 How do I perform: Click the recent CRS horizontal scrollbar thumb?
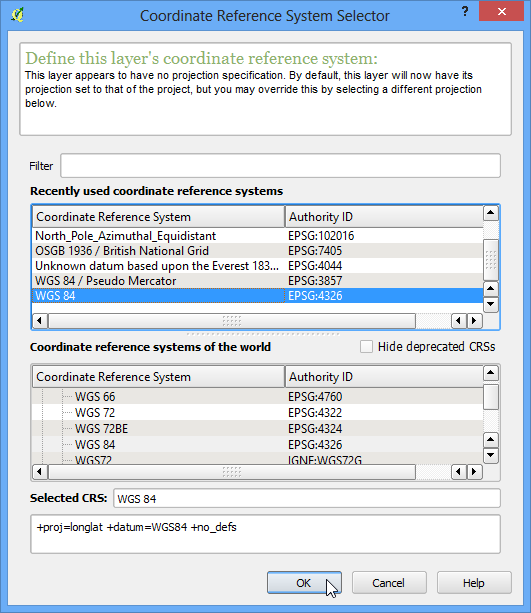(231, 321)
